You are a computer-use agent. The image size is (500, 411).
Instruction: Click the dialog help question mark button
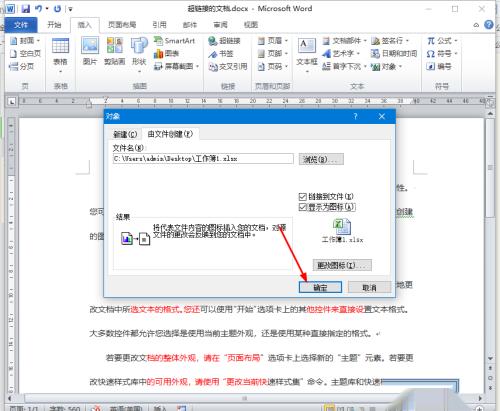tap(355, 116)
